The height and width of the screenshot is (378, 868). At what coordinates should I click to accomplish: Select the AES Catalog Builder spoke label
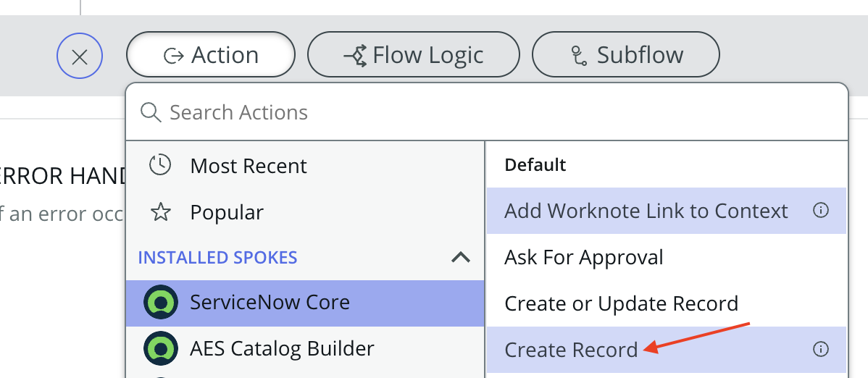[x=282, y=348]
